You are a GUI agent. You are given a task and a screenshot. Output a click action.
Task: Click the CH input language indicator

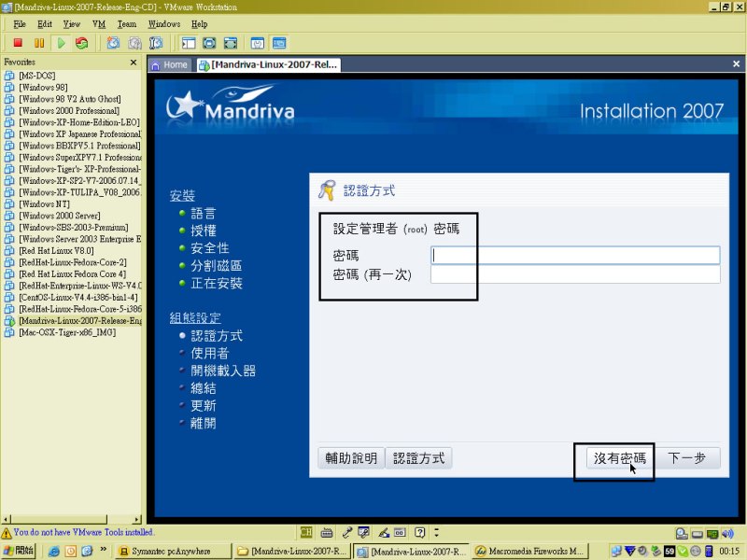[306, 532]
